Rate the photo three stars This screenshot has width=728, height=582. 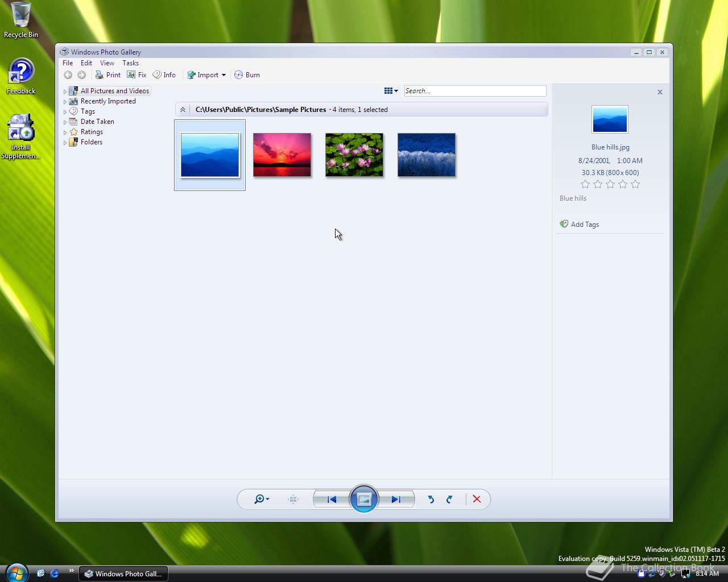pos(610,184)
